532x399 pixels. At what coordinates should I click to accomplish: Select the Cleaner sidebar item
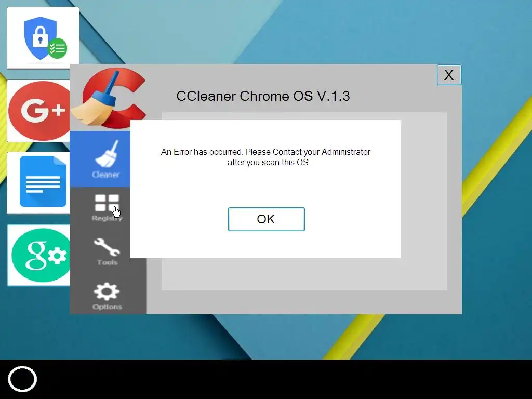pos(100,159)
